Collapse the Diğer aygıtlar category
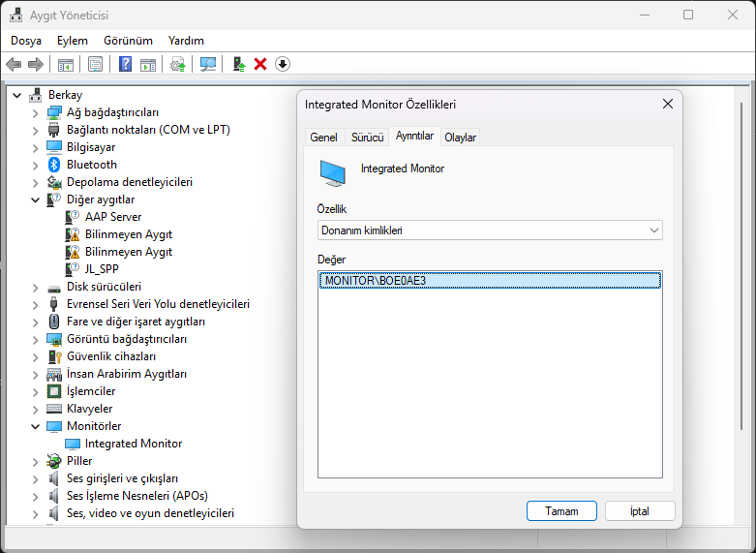Viewport: 756px width, 553px height. [35, 200]
